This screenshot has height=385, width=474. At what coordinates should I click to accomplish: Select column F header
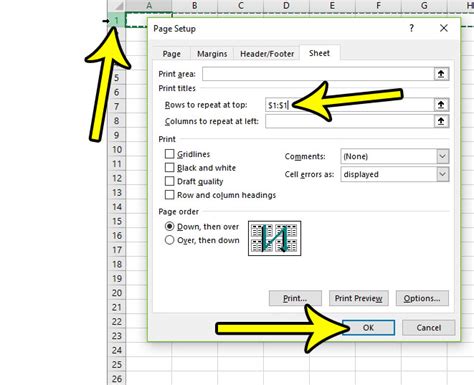(x=378, y=5)
